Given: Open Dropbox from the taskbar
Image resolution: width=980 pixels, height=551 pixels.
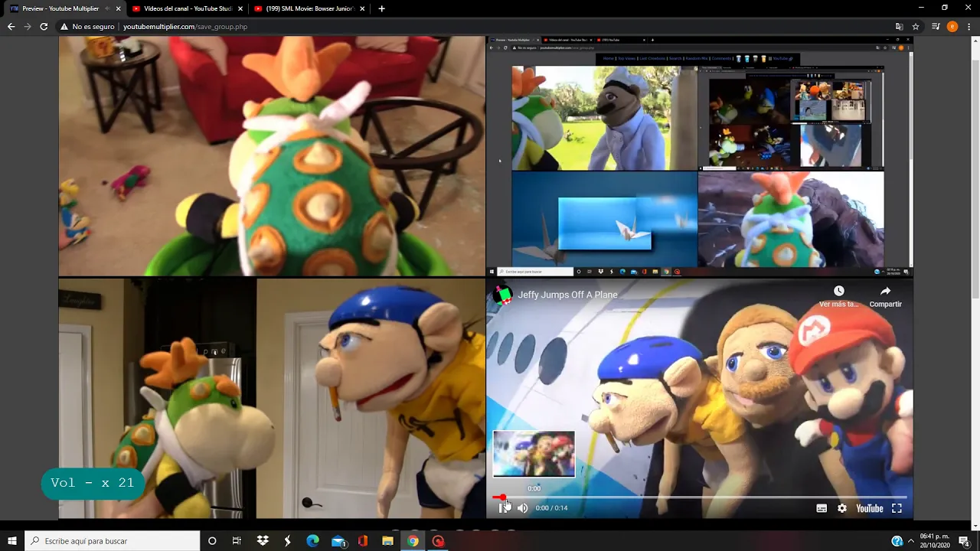Looking at the screenshot, I should 263,541.
